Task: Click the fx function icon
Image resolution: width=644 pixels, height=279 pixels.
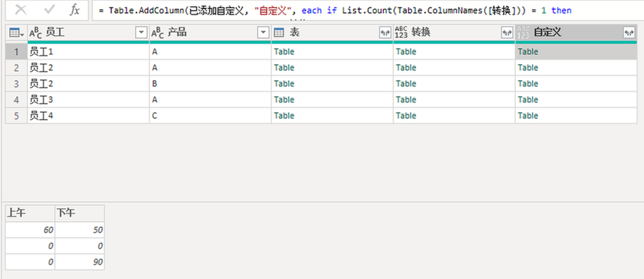Action: pos(75,10)
